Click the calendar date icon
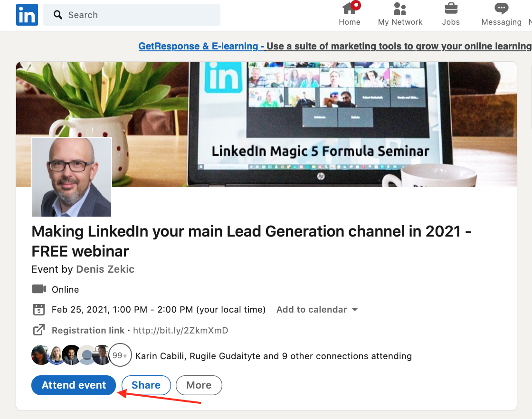The height and width of the screenshot is (419, 532). (x=38, y=310)
